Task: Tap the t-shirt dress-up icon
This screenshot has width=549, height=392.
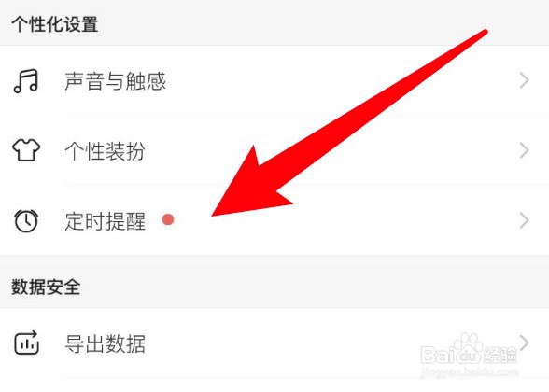Action: (26, 149)
